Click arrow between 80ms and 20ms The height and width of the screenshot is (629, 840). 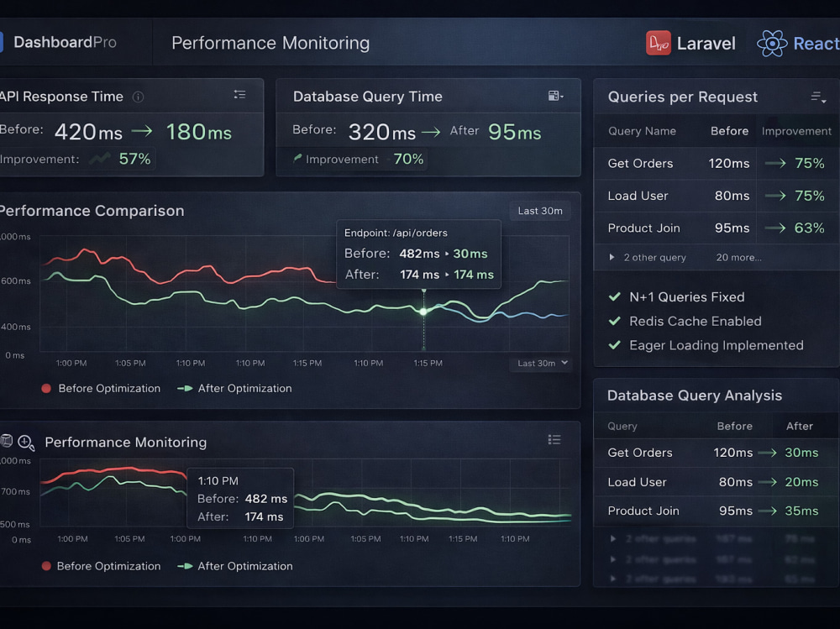coord(768,482)
